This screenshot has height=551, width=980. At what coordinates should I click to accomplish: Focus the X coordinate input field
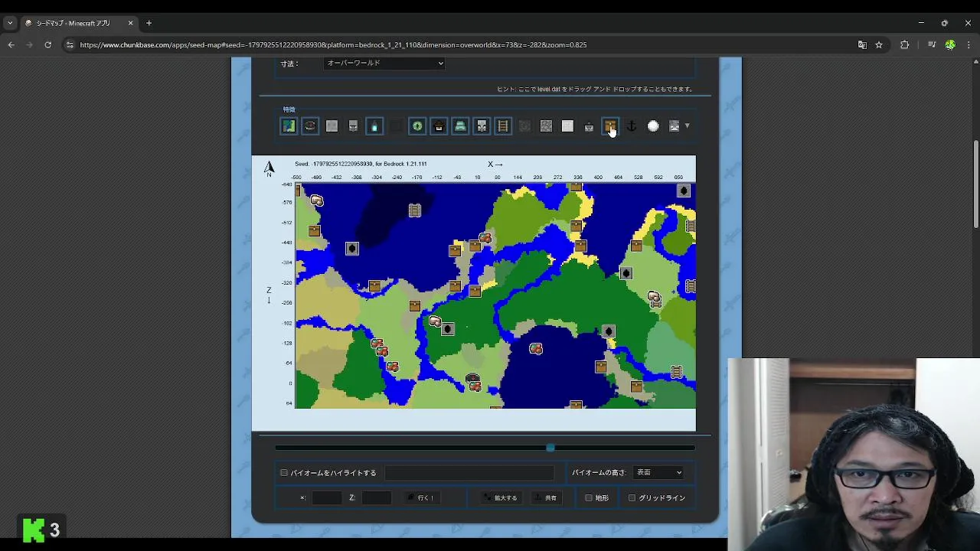[x=327, y=498]
